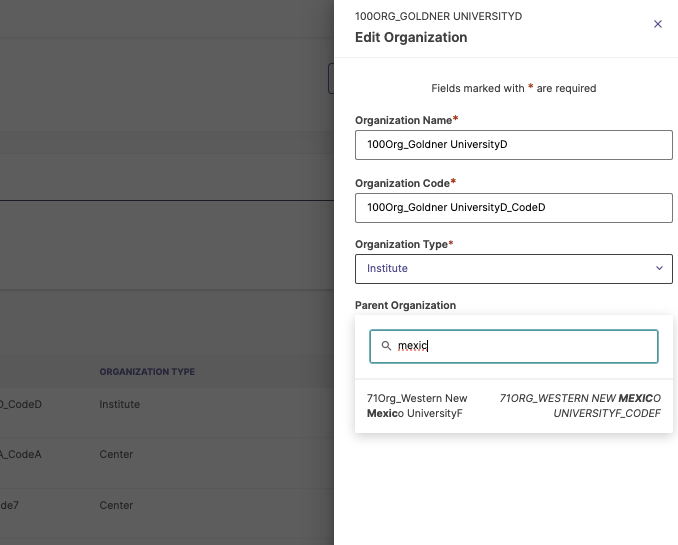Open the Institute organization type combo box
This screenshot has width=678, height=545.
514,269
